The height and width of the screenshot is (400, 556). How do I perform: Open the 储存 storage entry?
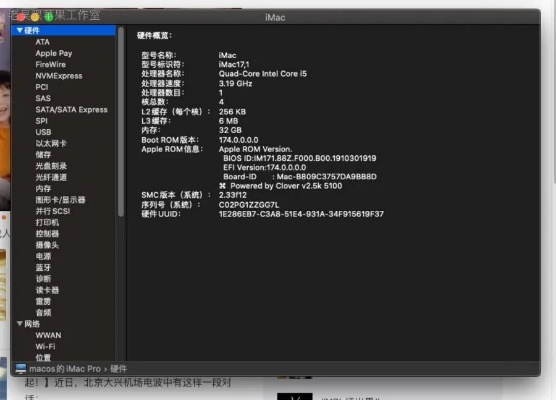[x=43, y=155]
